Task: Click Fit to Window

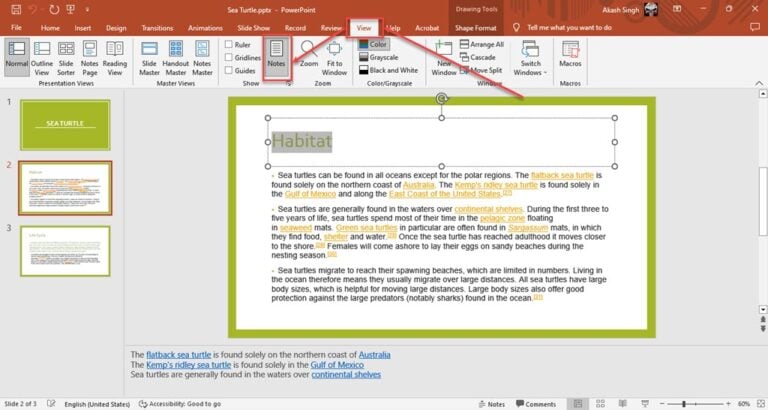Action: pos(335,57)
